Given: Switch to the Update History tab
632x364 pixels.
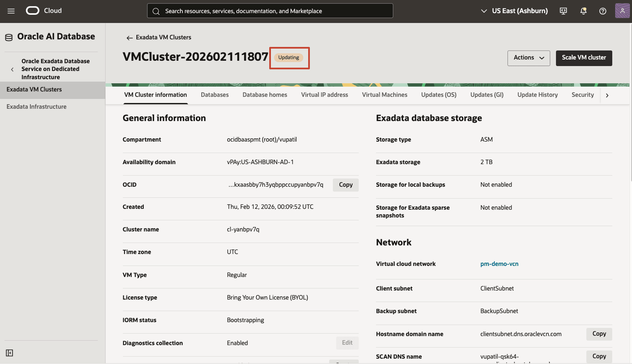Looking at the screenshot, I should pos(537,95).
